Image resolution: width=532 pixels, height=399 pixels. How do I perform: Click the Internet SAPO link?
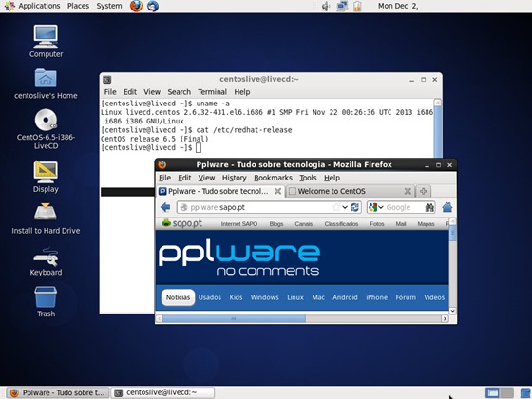click(238, 224)
